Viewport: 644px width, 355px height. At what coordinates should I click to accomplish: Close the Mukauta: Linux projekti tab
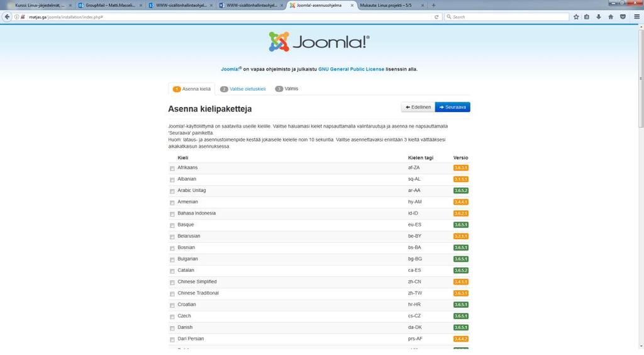[x=422, y=5]
